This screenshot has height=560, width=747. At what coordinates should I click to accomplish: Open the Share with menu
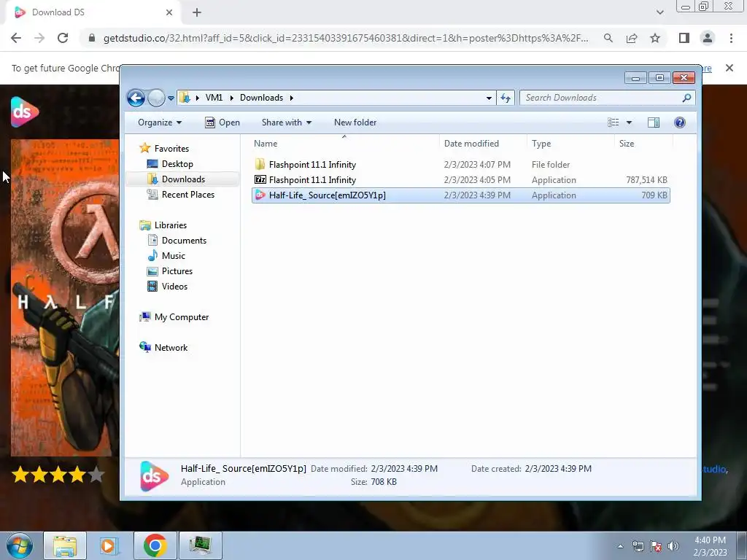tap(286, 122)
